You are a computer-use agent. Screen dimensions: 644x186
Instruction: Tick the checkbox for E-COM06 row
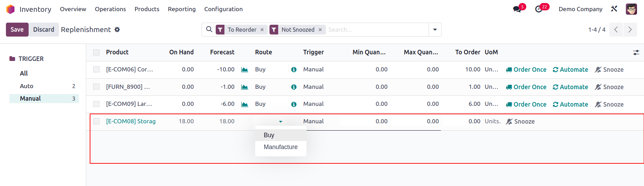96,70
